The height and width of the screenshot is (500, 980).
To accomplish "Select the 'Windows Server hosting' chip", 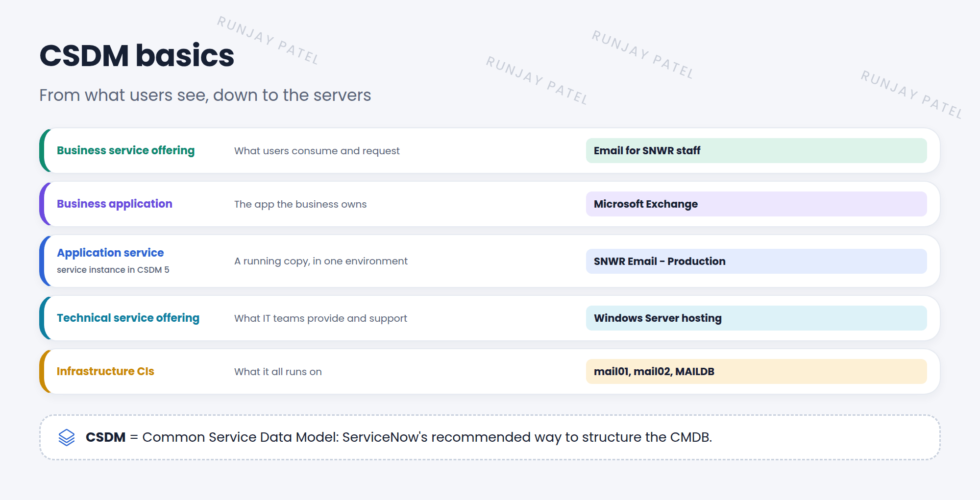I will [756, 318].
